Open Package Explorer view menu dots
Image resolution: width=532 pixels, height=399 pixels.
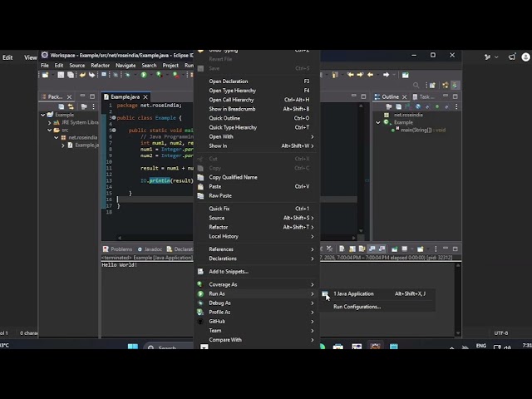click(93, 107)
